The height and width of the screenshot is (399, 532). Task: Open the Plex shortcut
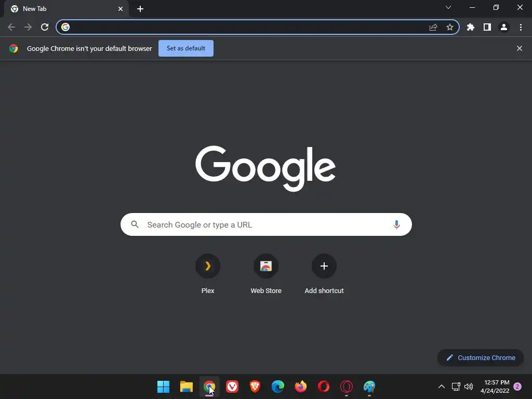click(x=208, y=274)
